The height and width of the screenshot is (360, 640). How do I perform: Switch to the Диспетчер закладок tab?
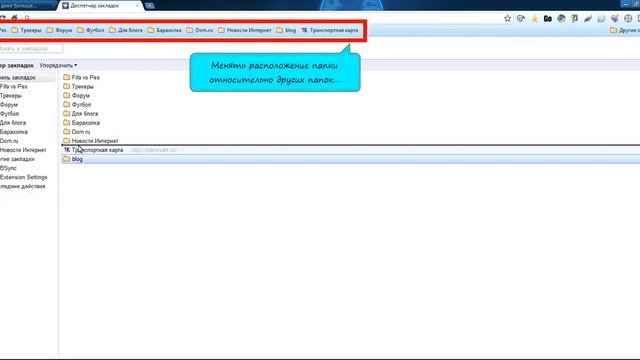coord(100,6)
